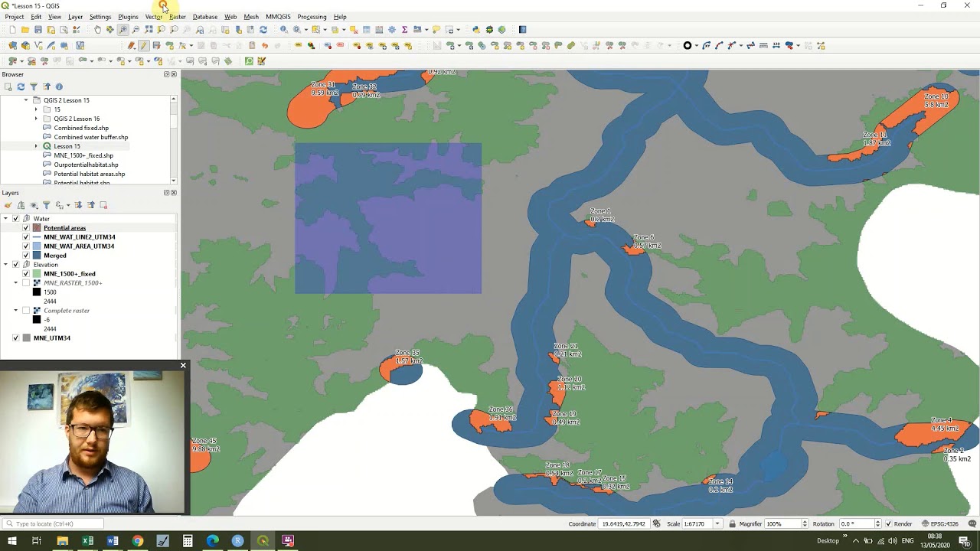Click the black circle shape digitizing tool

(x=687, y=46)
